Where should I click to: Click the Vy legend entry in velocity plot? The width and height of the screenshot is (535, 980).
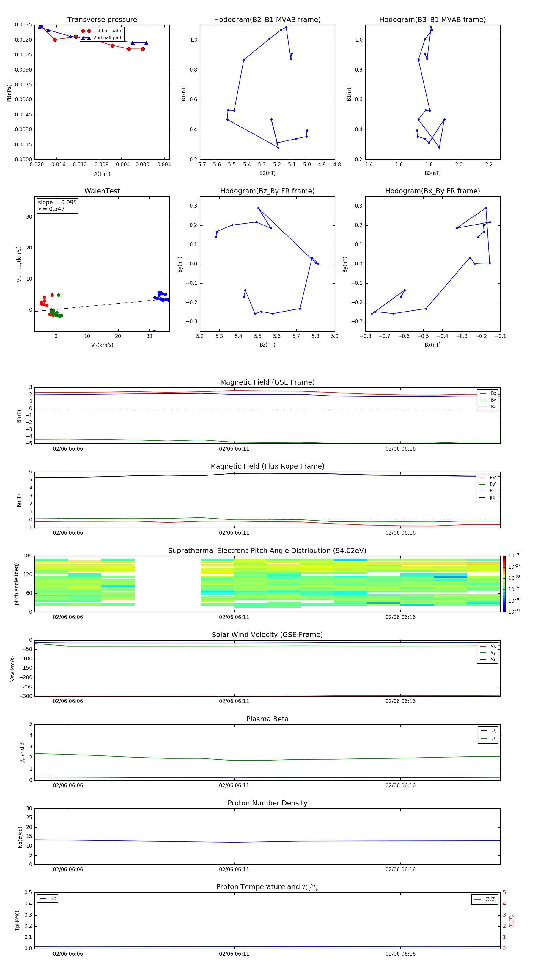point(488,652)
